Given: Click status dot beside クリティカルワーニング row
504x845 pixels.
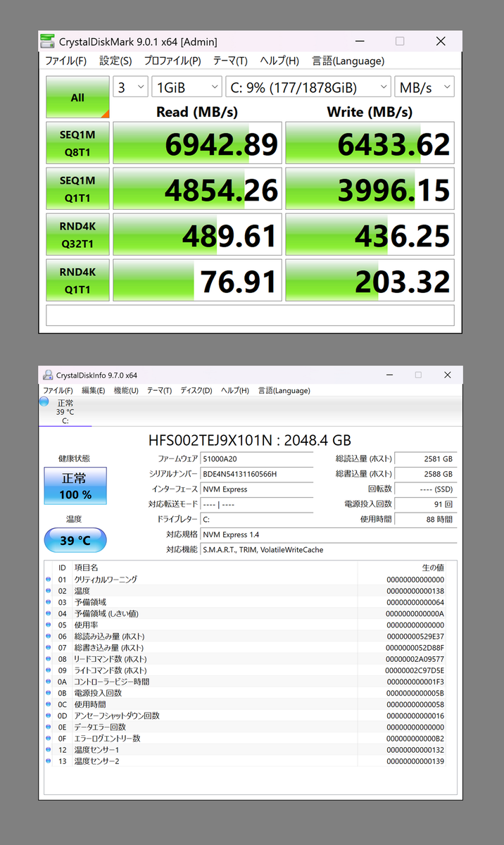Looking at the screenshot, I should point(49,580).
